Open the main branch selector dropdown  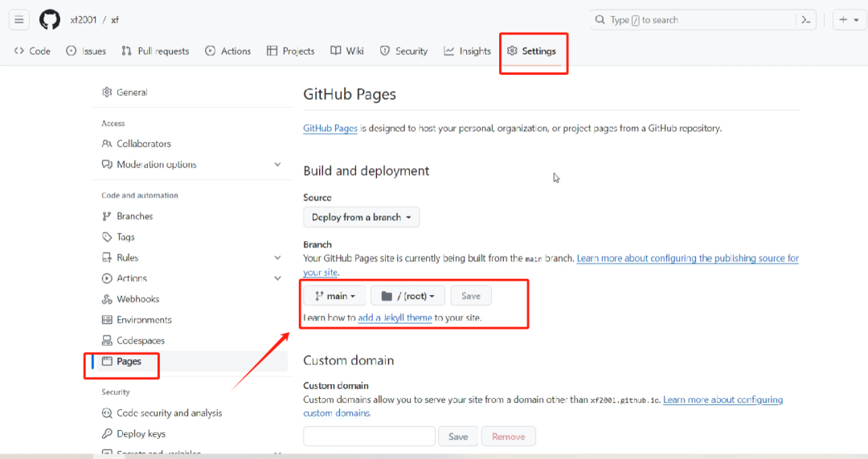tap(335, 296)
